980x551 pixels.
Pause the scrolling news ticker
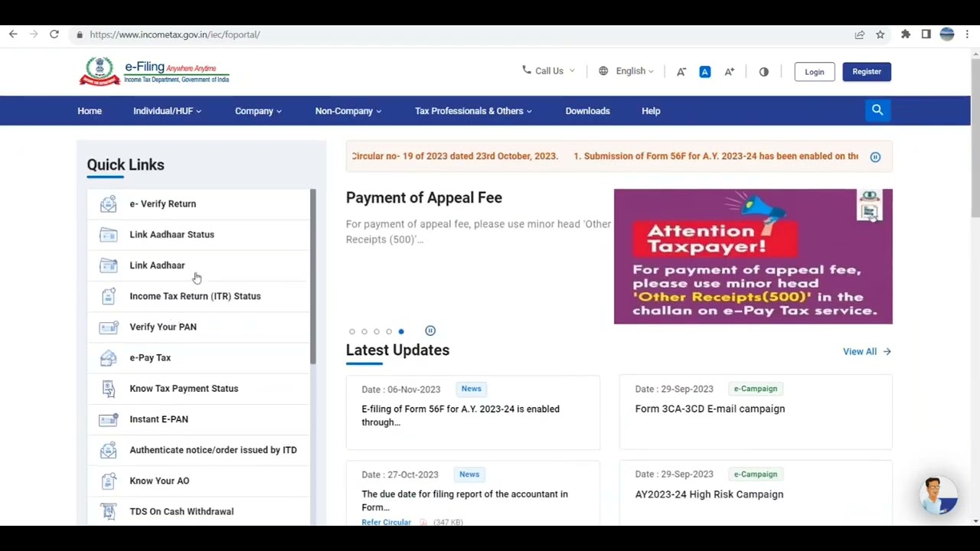click(875, 157)
